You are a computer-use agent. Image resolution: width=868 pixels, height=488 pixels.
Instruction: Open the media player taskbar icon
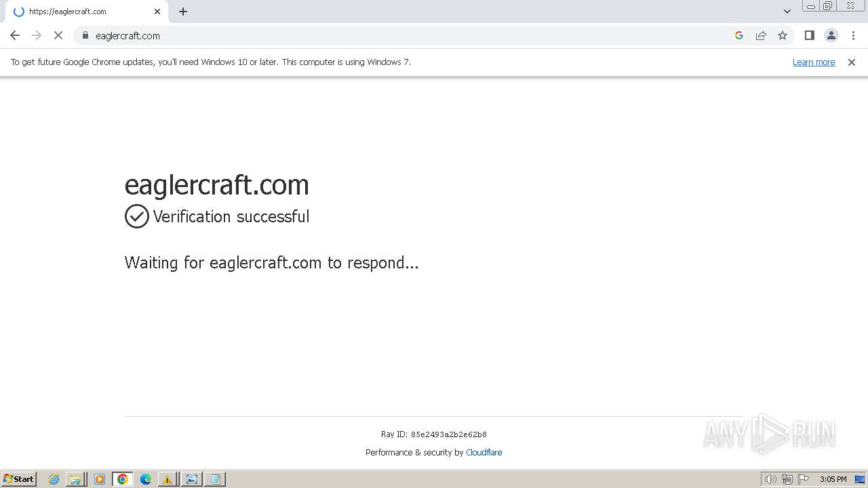pyautogui.click(x=100, y=479)
